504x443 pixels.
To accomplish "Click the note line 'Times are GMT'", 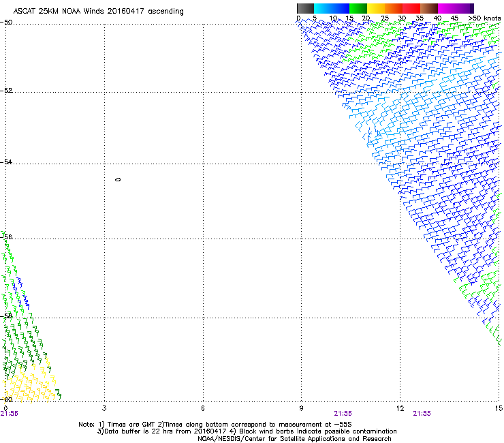I will tap(131, 425).
